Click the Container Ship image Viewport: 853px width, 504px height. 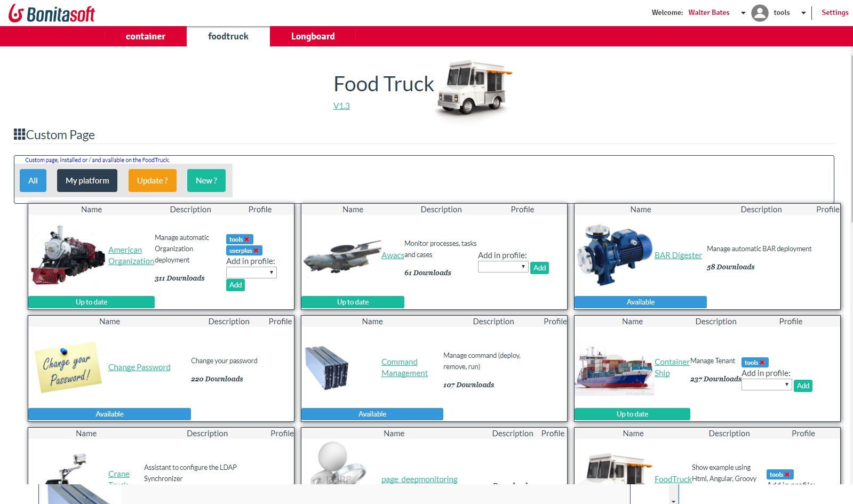(x=614, y=370)
